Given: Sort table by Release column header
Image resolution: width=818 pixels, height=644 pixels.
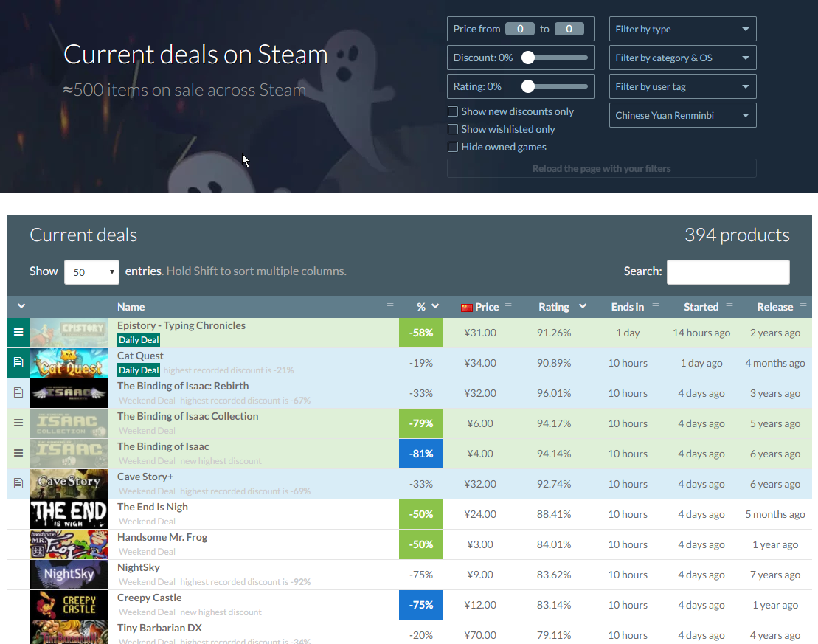Looking at the screenshot, I should [x=774, y=307].
